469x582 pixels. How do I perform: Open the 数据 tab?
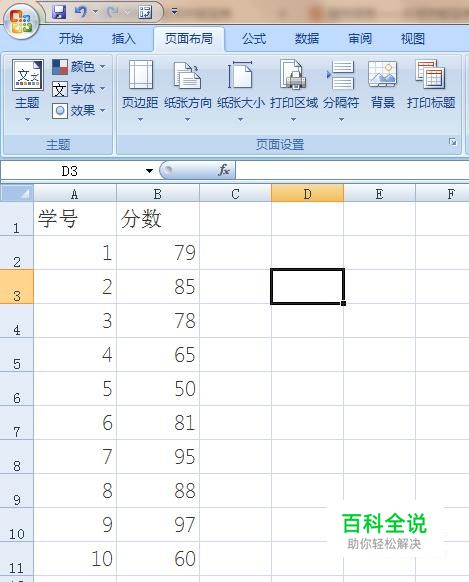(307, 39)
